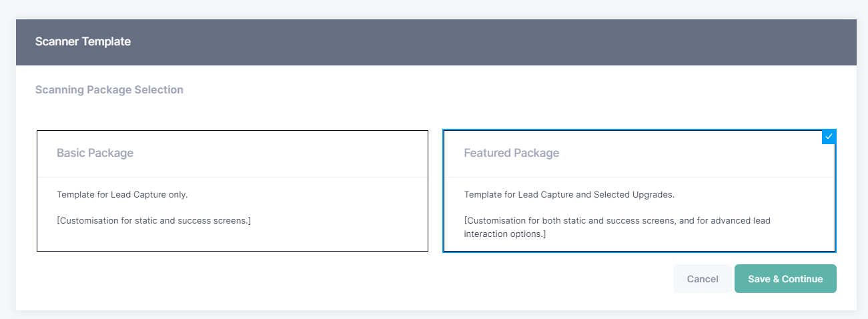Screen dimensions: 868x319
Task: Click "Template for Lead Capture and Selected Upgrades." text
Action: click(569, 195)
